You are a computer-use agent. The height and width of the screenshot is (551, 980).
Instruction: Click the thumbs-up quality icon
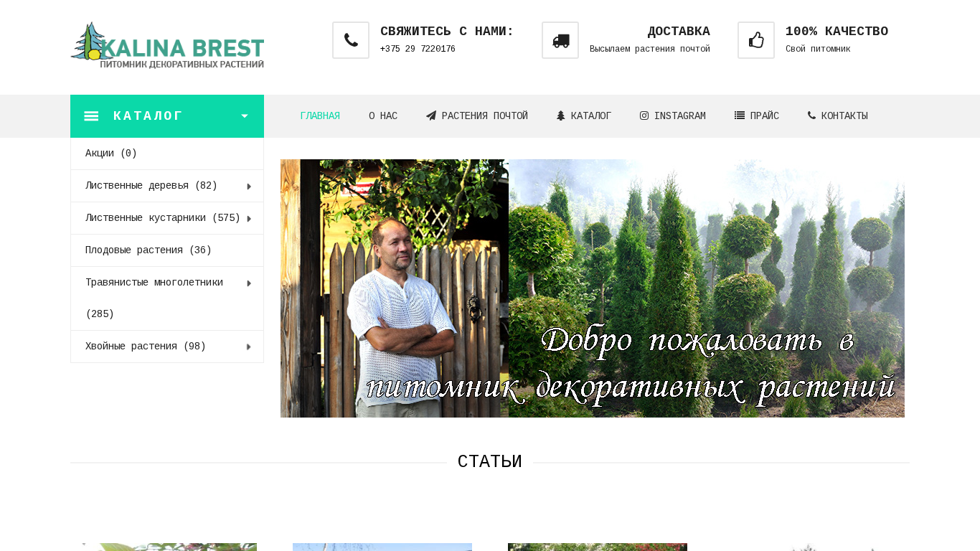pos(756,40)
